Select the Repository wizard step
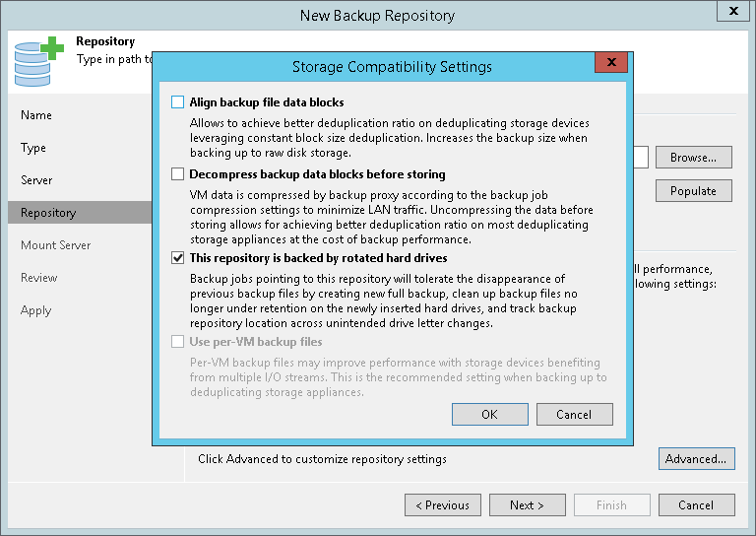 pyautogui.click(x=80, y=212)
